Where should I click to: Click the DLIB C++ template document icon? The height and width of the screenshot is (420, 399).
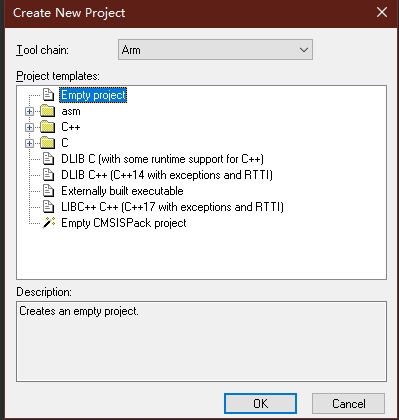point(48,175)
